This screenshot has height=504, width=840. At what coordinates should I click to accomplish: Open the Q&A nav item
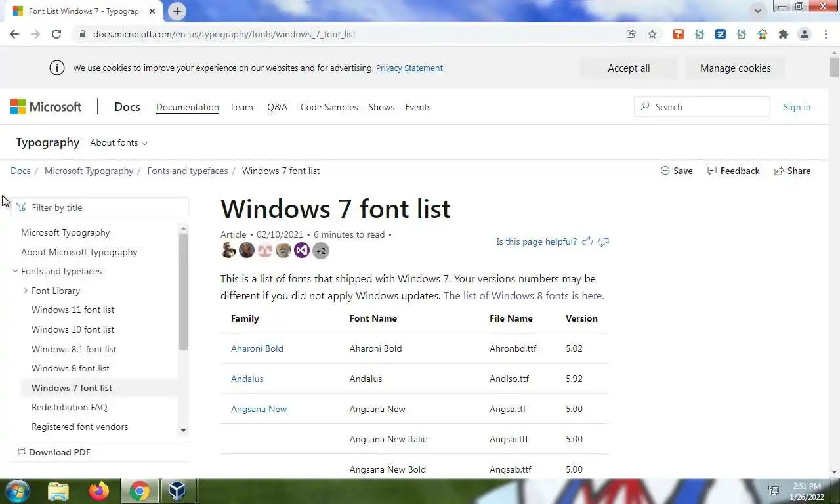click(277, 107)
